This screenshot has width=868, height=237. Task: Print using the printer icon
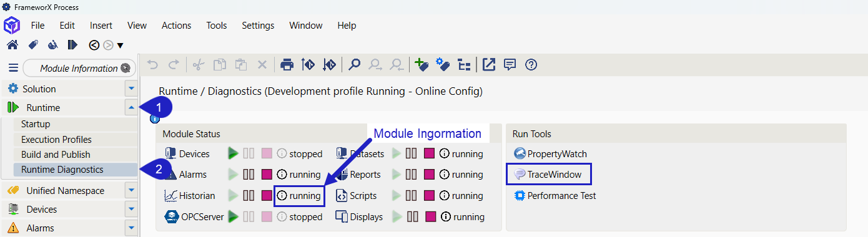[x=287, y=64]
